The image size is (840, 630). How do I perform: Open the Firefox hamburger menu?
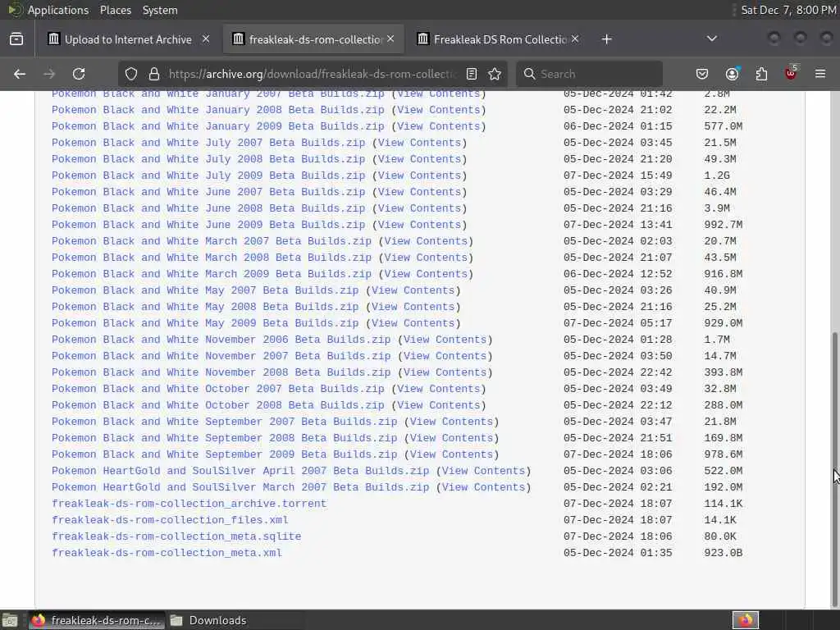tap(820, 74)
